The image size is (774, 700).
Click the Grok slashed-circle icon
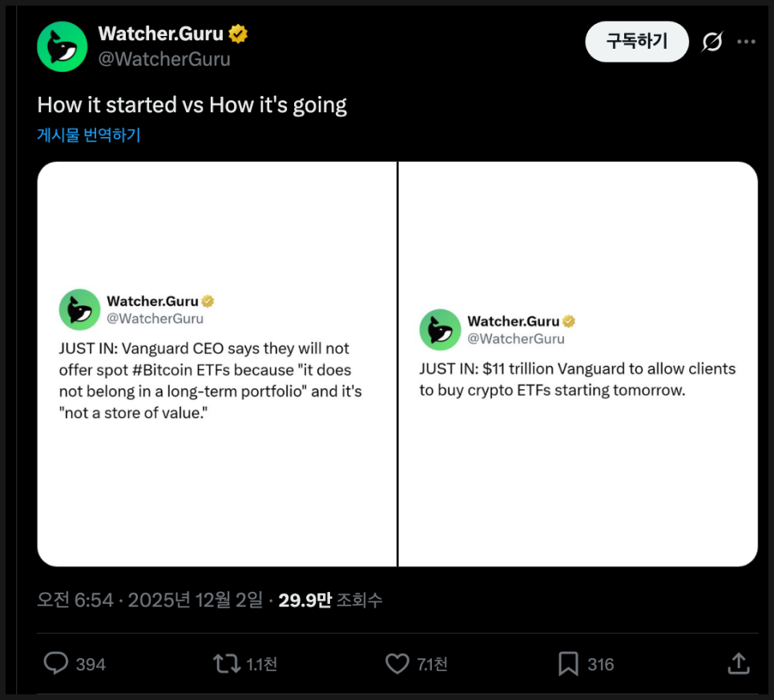coord(712,42)
